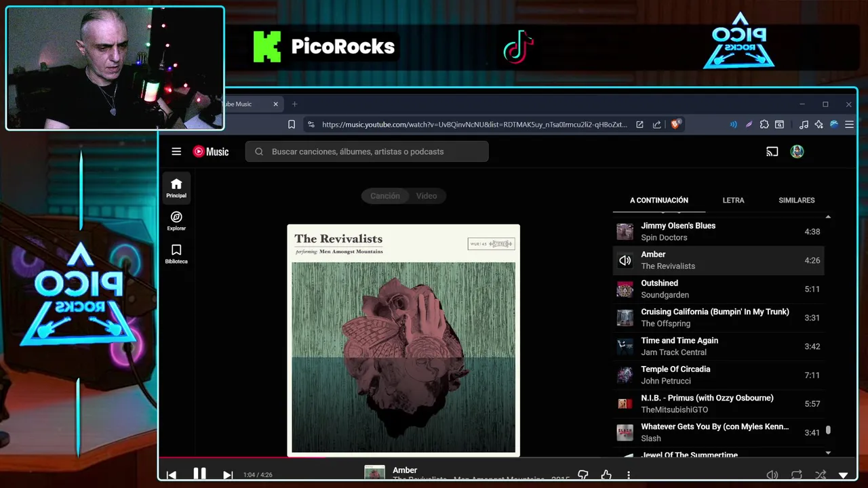Open Brave Shields icon
Screen dimensions: 868x488
coord(675,125)
